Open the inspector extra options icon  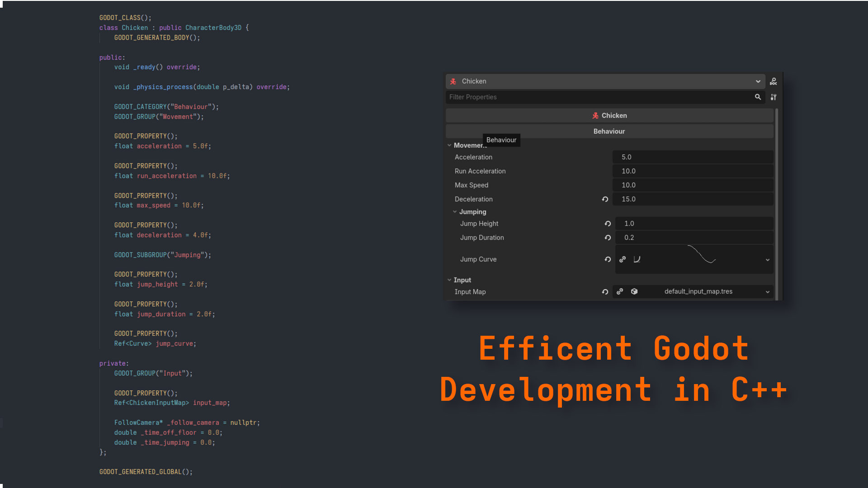click(x=774, y=97)
